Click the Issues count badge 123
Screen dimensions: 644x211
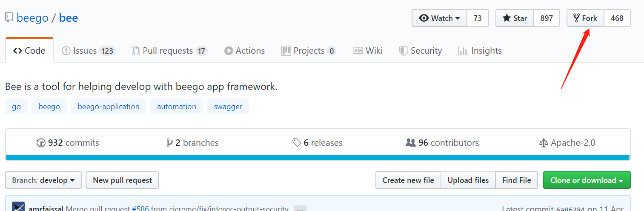[x=107, y=51]
